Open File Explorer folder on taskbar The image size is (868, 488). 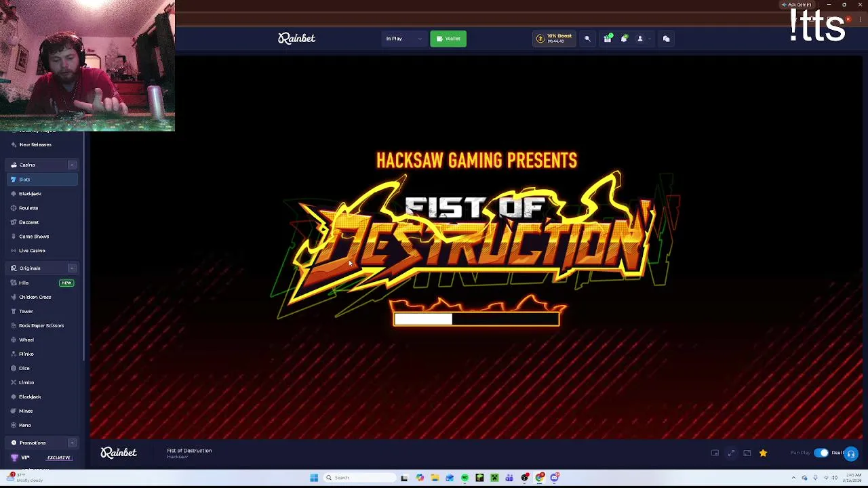click(435, 478)
